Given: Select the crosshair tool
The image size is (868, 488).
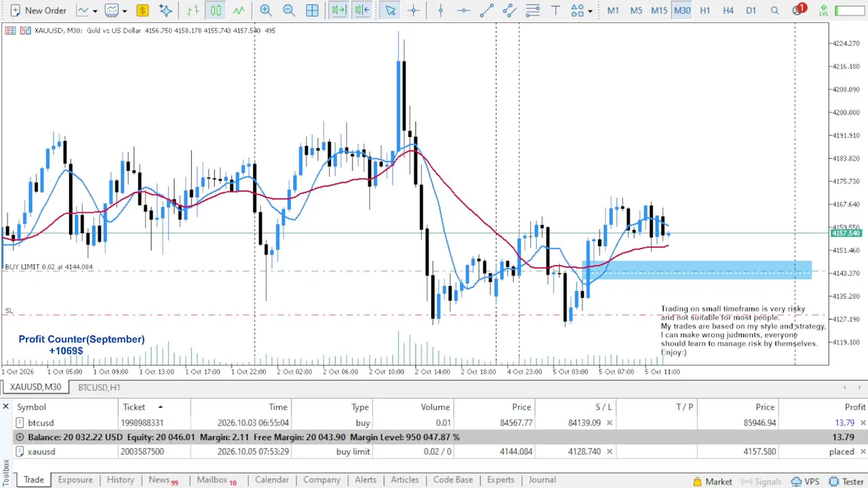Looking at the screenshot, I should (413, 10).
